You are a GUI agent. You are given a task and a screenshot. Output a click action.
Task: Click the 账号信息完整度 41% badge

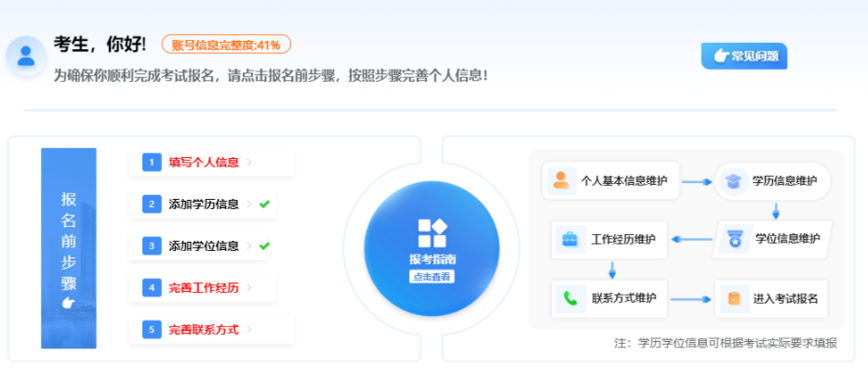(x=226, y=45)
